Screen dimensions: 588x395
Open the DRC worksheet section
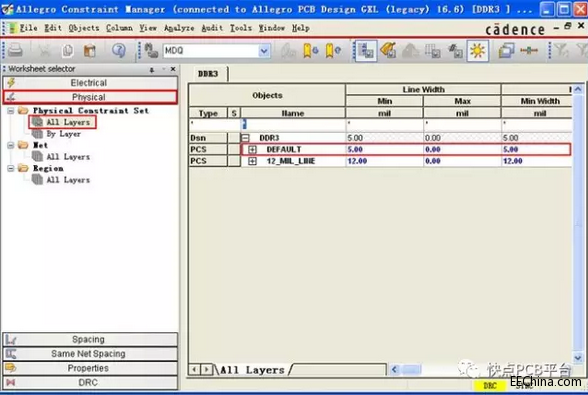click(90, 383)
